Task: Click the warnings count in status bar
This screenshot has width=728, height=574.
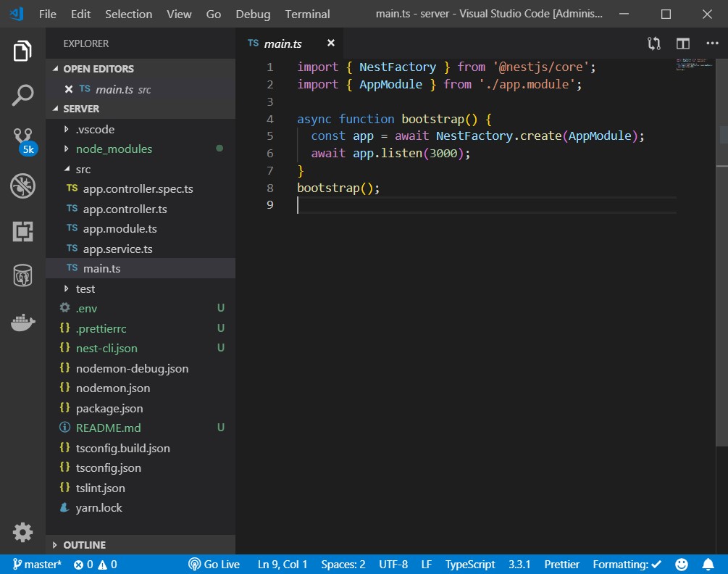Action: point(107,565)
